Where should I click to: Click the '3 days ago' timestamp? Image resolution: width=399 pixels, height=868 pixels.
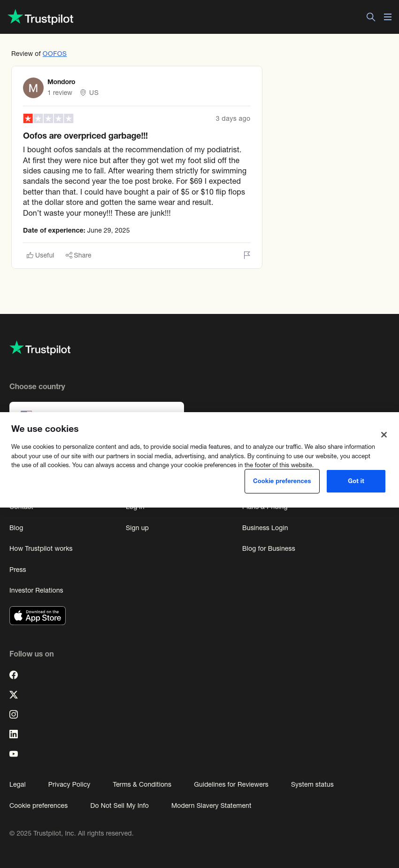pyautogui.click(x=233, y=118)
